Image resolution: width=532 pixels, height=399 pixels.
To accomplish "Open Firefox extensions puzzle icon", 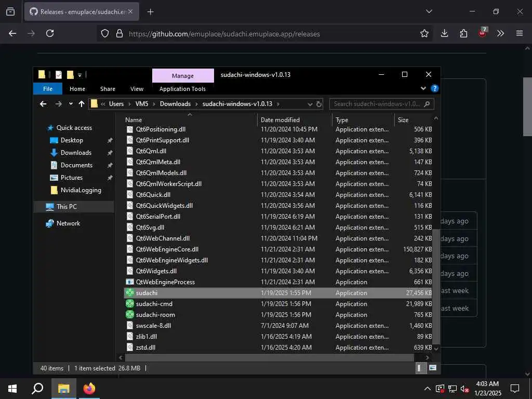I will 463,33.
